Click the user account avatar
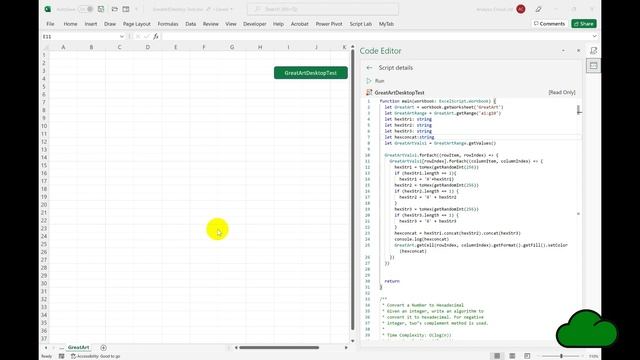Image resolution: width=640 pixels, height=360 pixels. 521,9
